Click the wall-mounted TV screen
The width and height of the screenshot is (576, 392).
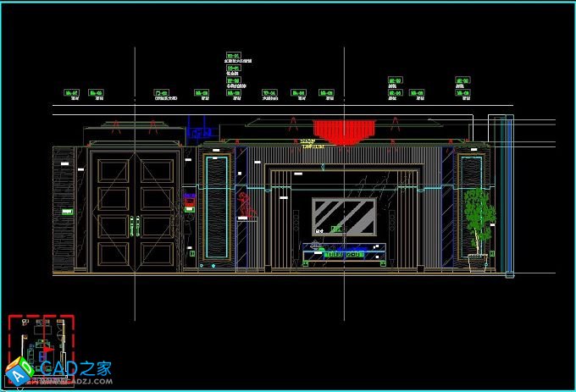coord(344,217)
